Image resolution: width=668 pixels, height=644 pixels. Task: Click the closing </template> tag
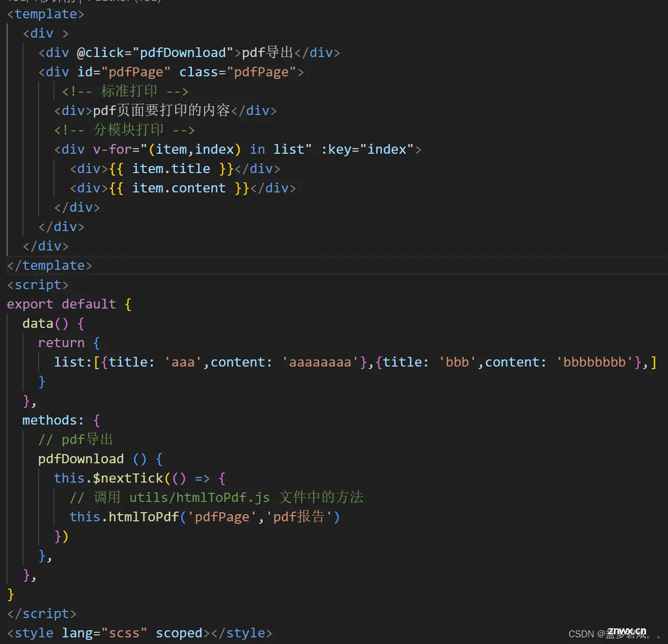[49, 266]
